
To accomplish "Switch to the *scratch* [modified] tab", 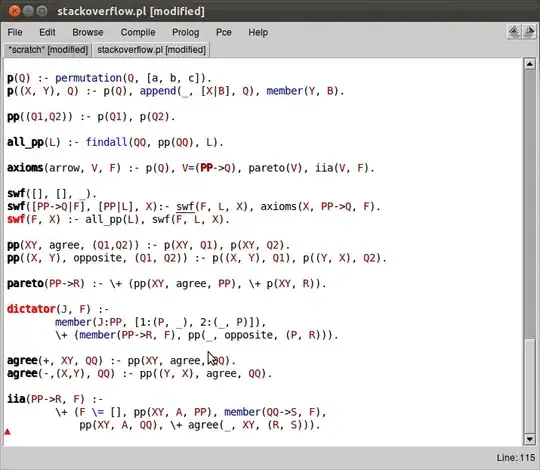I will click(x=48, y=50).
